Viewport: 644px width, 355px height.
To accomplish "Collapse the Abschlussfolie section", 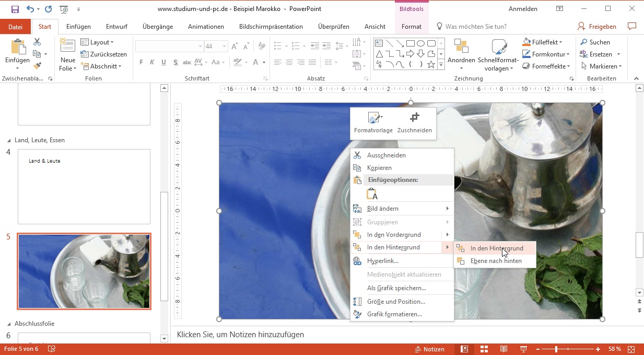I will point(8,324).
